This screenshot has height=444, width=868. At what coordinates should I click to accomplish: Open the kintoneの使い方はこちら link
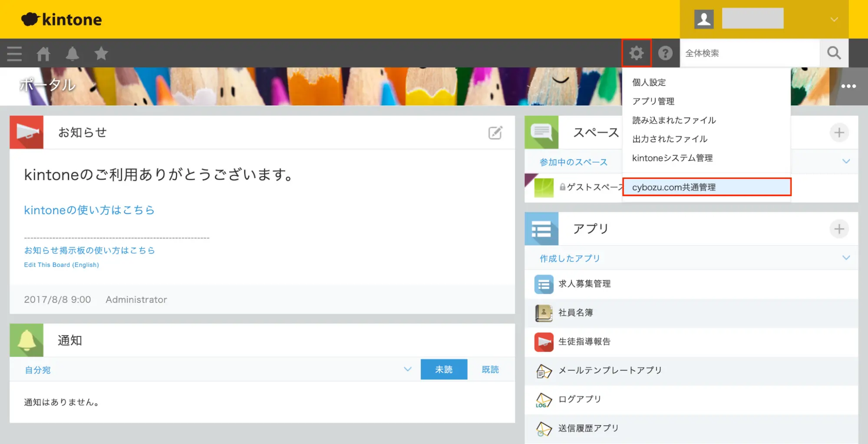click(89, 210)
